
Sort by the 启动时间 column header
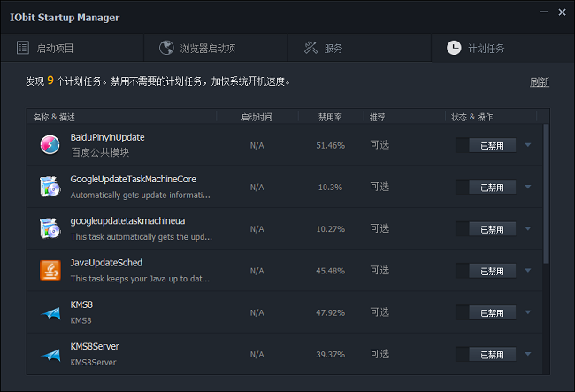pos(257,117)
